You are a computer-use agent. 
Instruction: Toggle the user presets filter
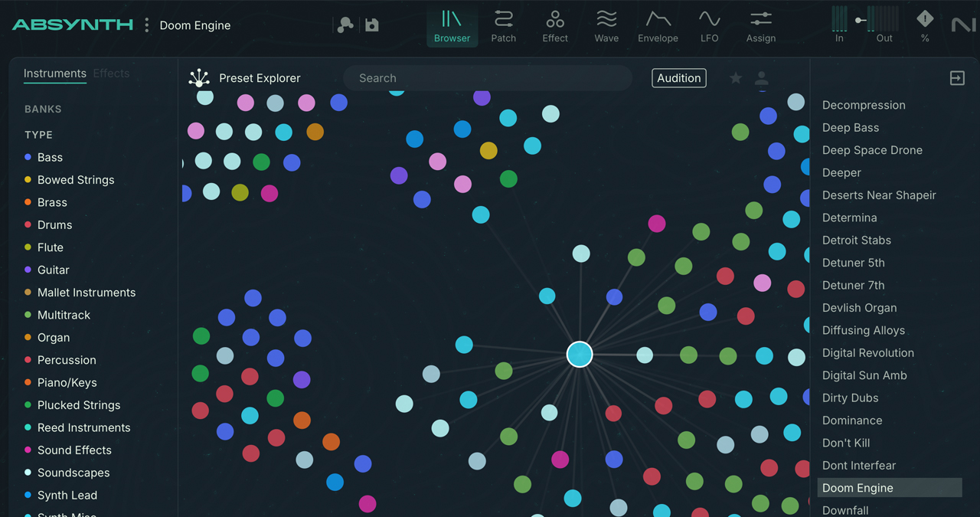click(x=761, y=78)
